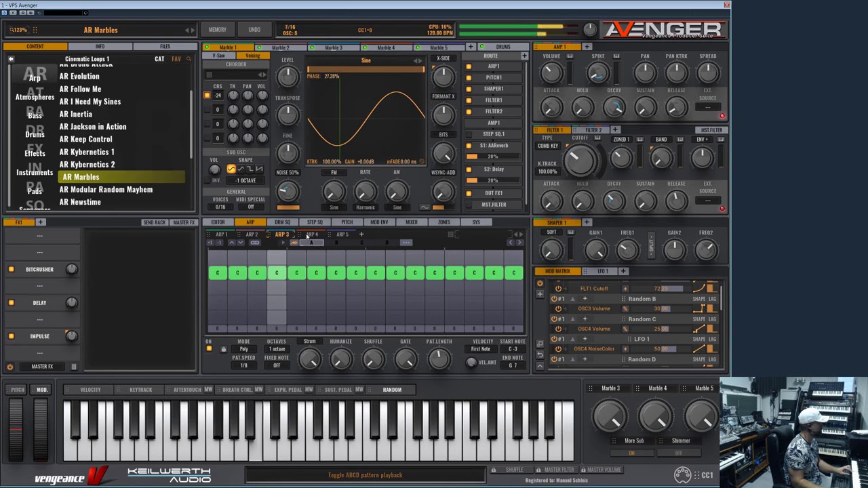Switch to the MOD ENV tab
Image resolution: width=868 pixels, height=488 pixels.
click(x=379, y=222)
